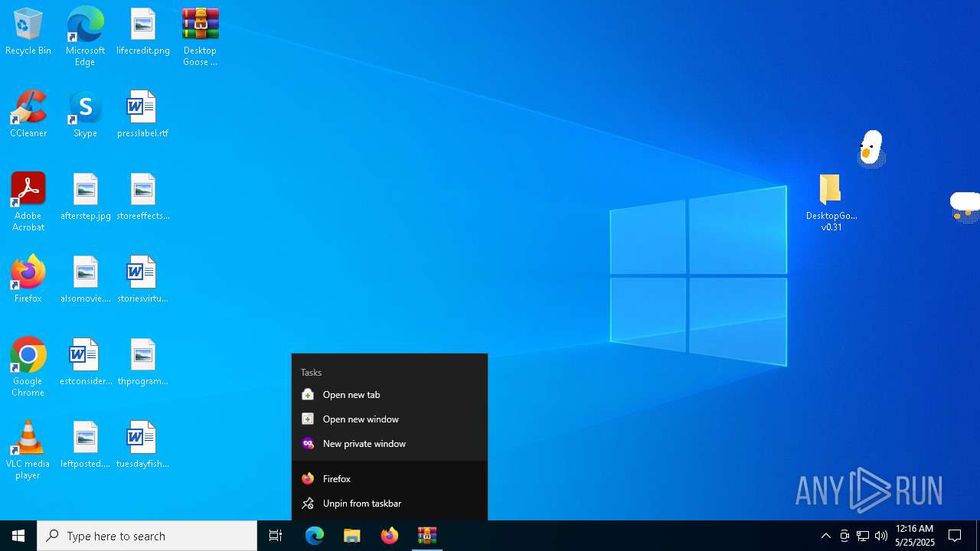Select the storiesvirtu Word document
The height and width of the screenshot is (551, 980).
[x=143, y=280]
